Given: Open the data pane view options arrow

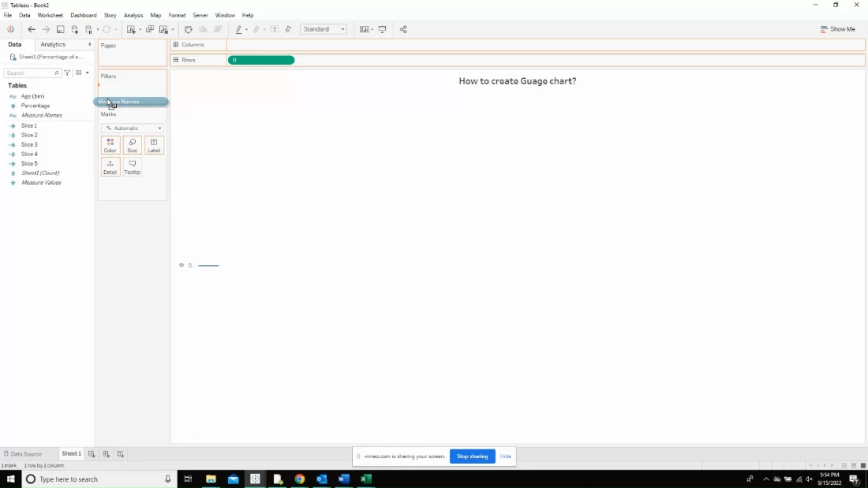Looking at the screenshot, I should (x=88, y=73).
